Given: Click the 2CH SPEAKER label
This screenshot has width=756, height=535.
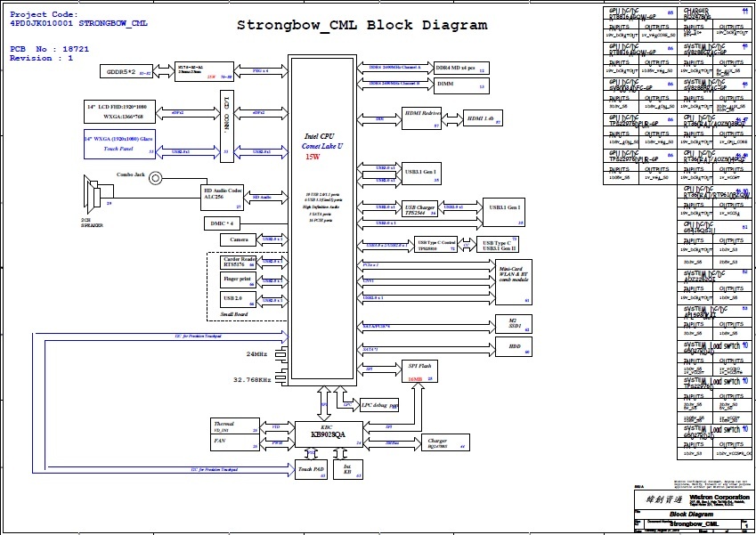Looking at the screenshot, I should [92, 223].
